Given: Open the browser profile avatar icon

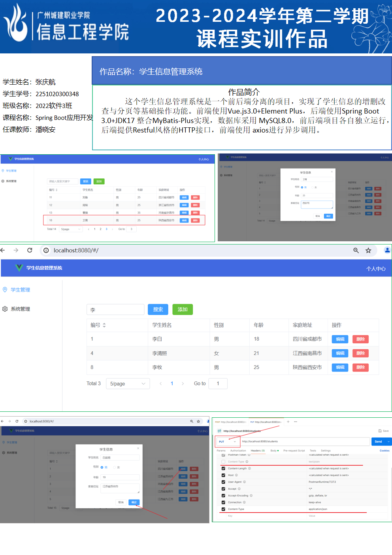Looking at the screenshot, I should pyautogui.click(x=387, y=250).
